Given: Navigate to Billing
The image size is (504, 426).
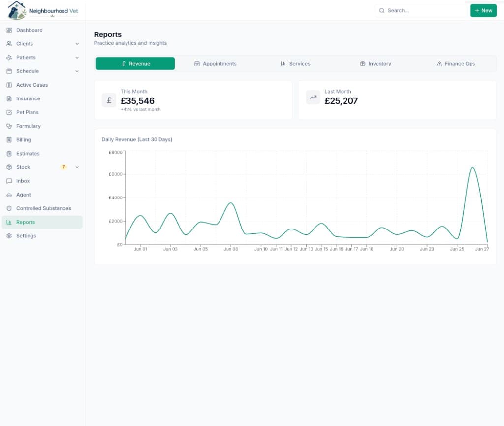Looking at the screenshot, I should (42, 140).
